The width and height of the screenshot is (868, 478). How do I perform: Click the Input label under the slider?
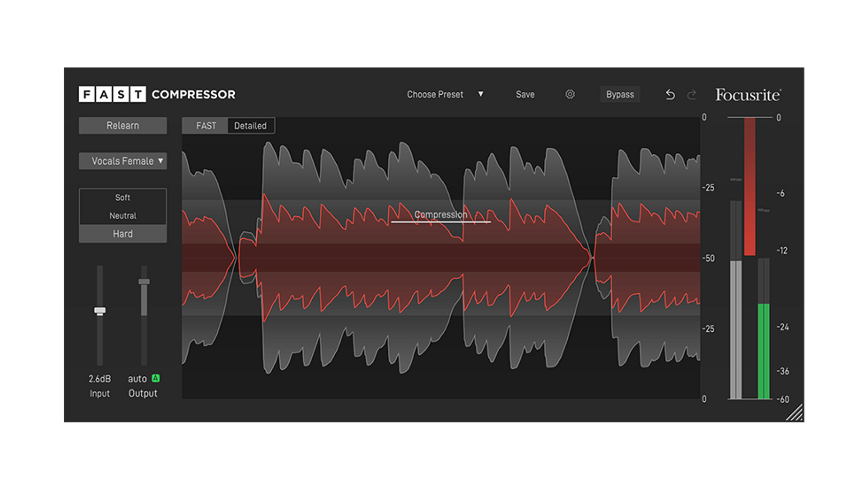[100, 393]
